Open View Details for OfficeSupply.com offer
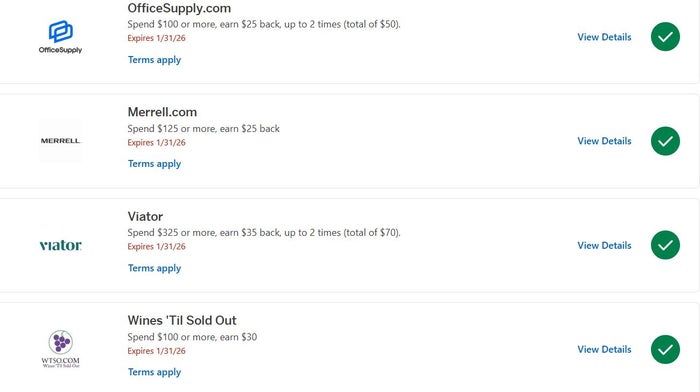Viewport: 700px width, 392px height. (604, 37)
